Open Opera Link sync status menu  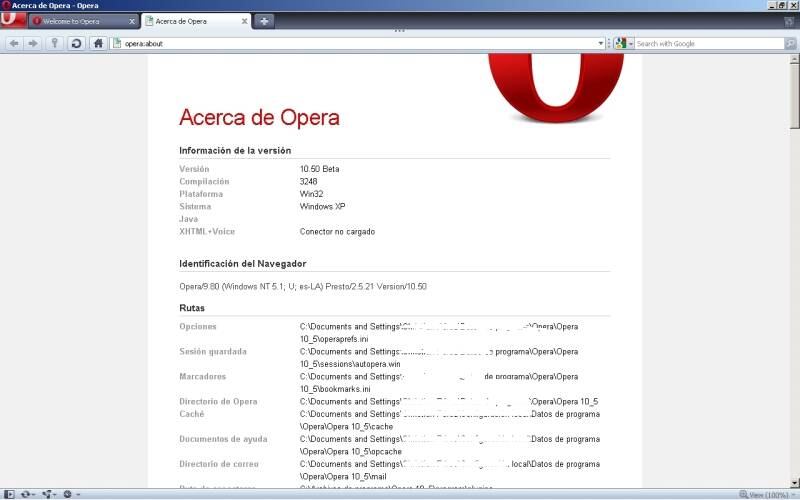pos(27,494)
